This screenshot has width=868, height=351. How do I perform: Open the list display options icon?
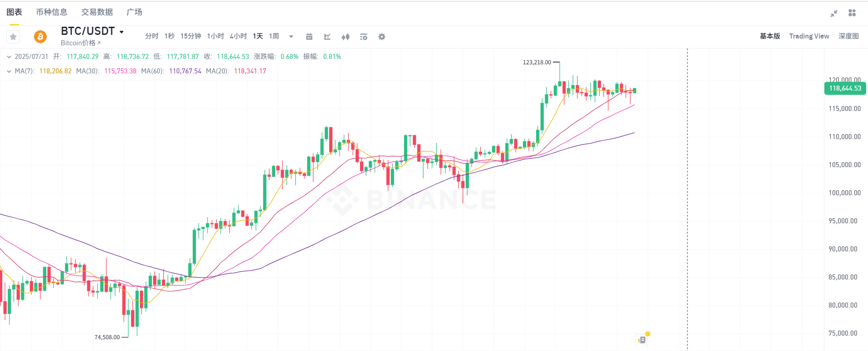[364, 37]
